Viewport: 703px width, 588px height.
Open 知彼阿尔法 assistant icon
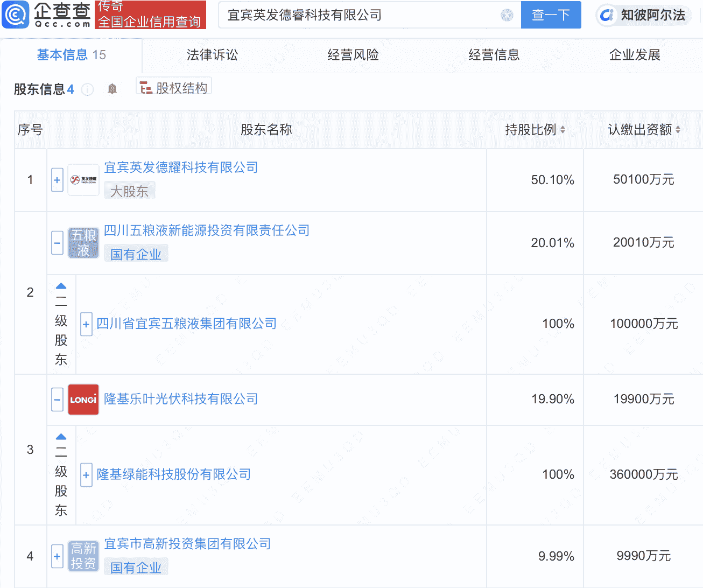point(607,15)
